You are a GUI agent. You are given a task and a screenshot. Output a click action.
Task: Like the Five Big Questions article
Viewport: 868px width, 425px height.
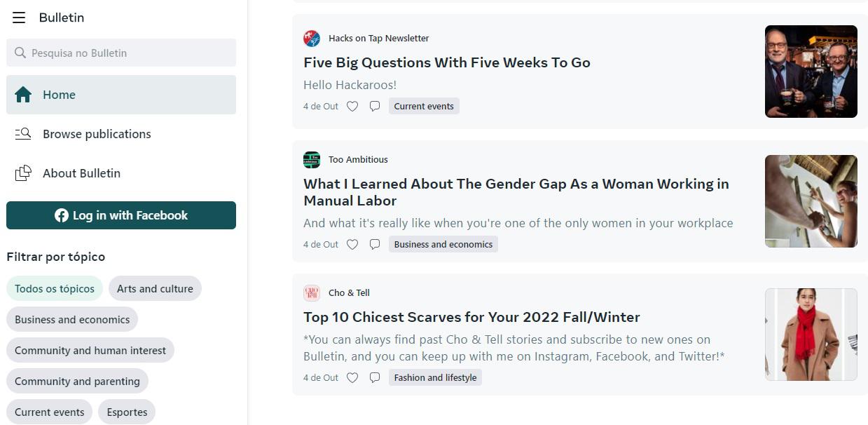[x=352, y=107]
